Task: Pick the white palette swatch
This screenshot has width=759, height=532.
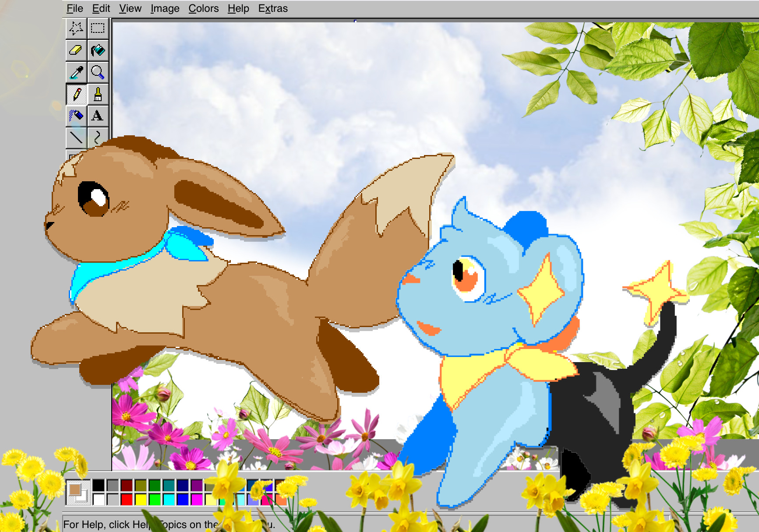Action: 99,500
